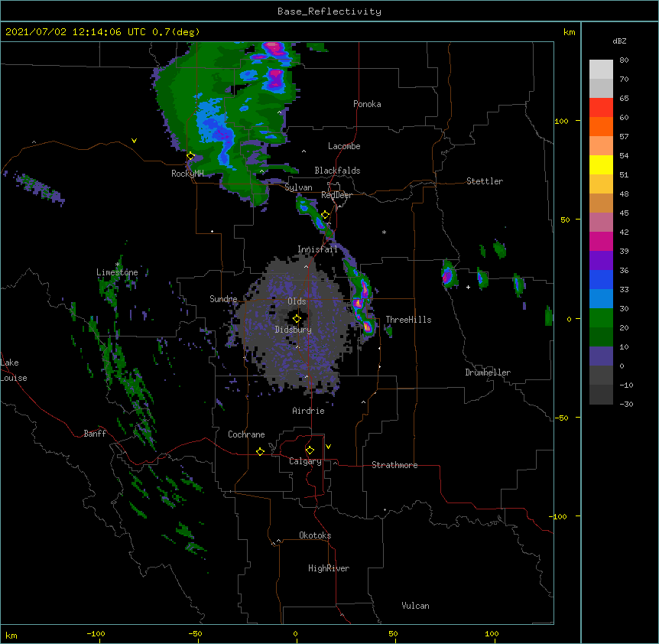Click the Lake Louise label
This screenshot has width=659, height=644.
14,370
